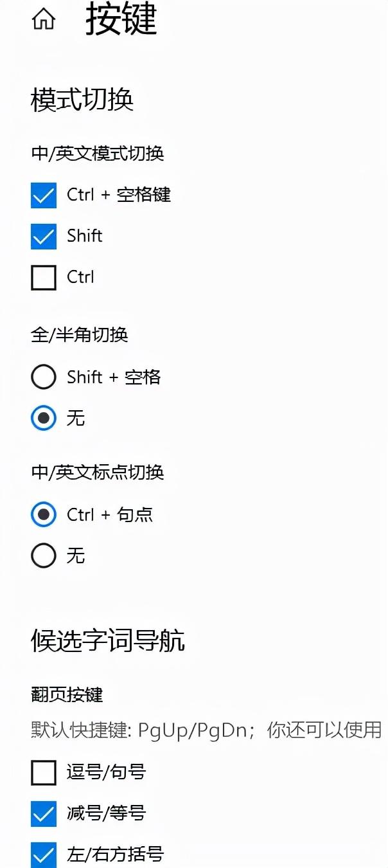Uncheck the Ctrl + 空格键 mode switch option
This screenshot has height=868, width=388.
(x=43, y=195)
